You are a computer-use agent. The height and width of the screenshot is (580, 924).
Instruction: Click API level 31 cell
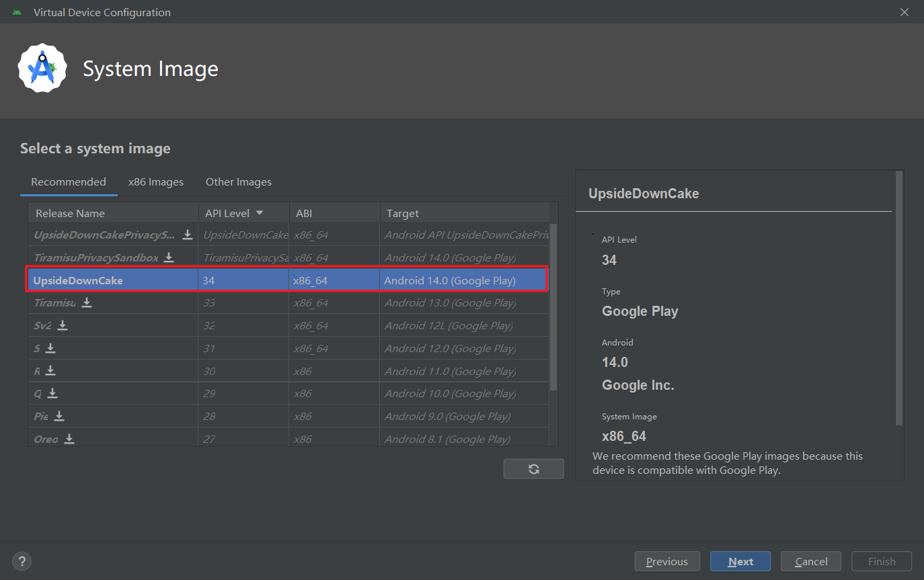[243, 348]
